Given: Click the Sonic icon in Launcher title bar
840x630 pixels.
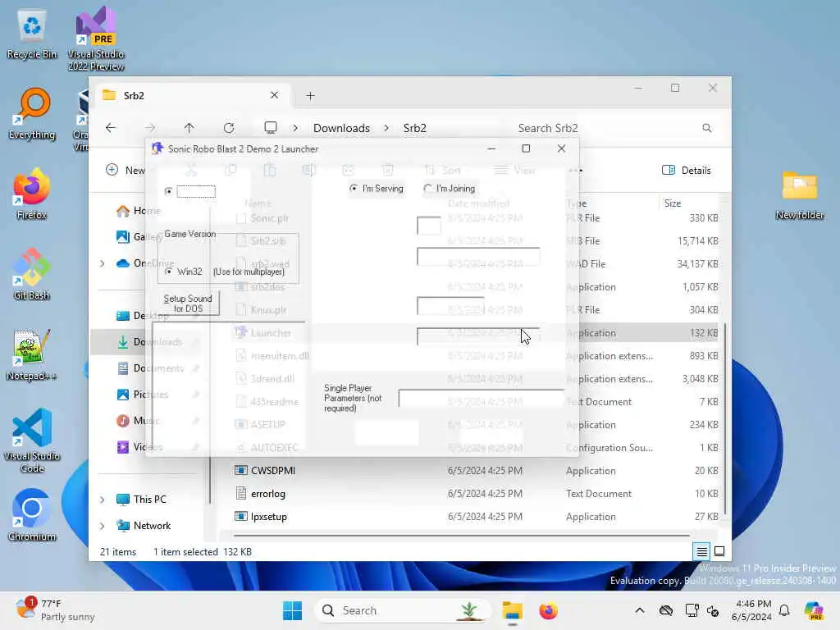Looking at the screenshot, I should pos(157,149).
